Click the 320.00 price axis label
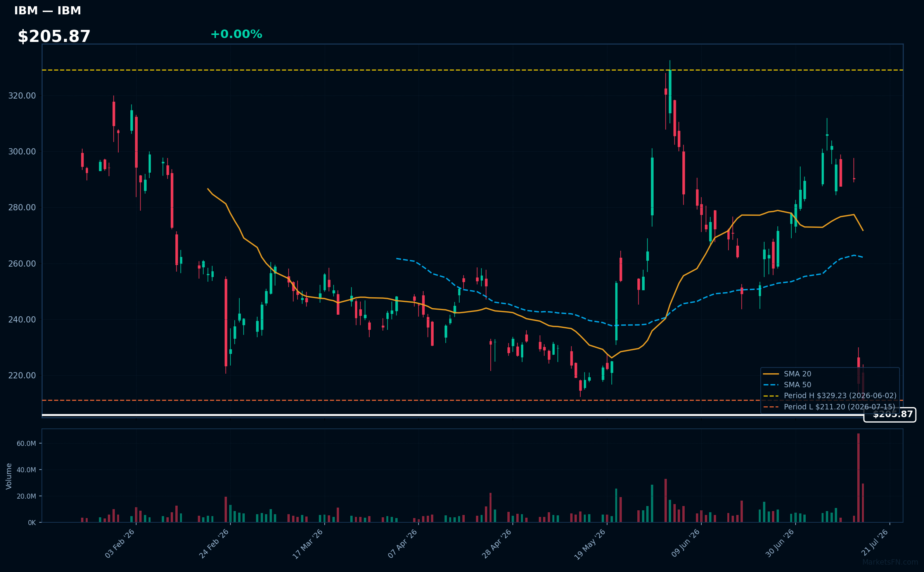 (22, 96)
